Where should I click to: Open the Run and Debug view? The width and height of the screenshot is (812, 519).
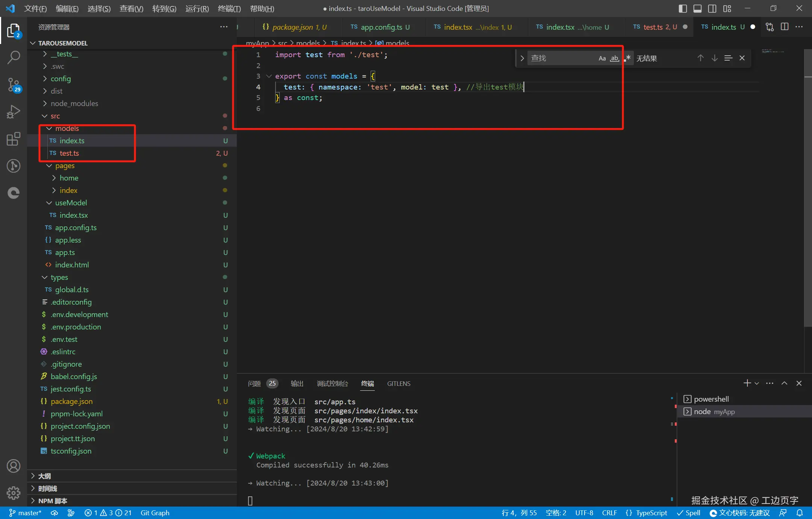coord(14,112)
